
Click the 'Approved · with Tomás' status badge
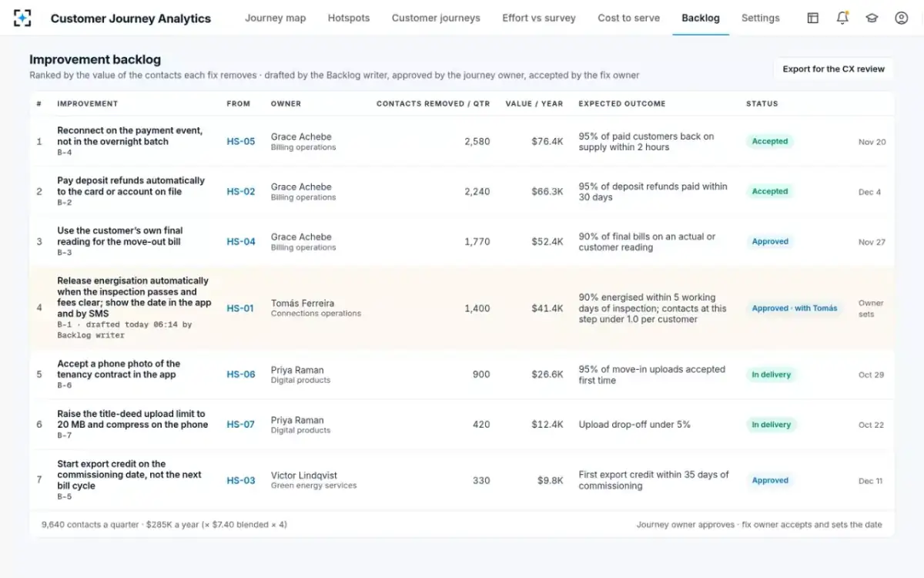795,308
